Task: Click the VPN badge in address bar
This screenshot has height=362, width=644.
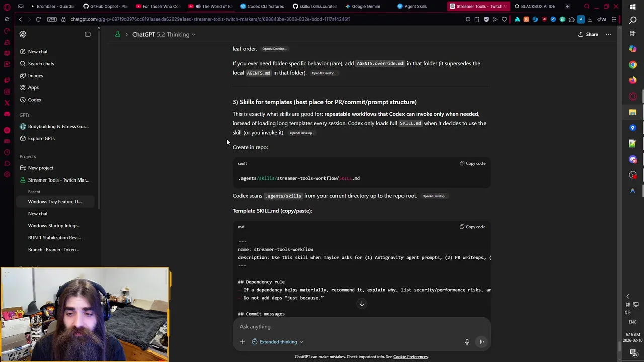Action: [x=52, y=19]
